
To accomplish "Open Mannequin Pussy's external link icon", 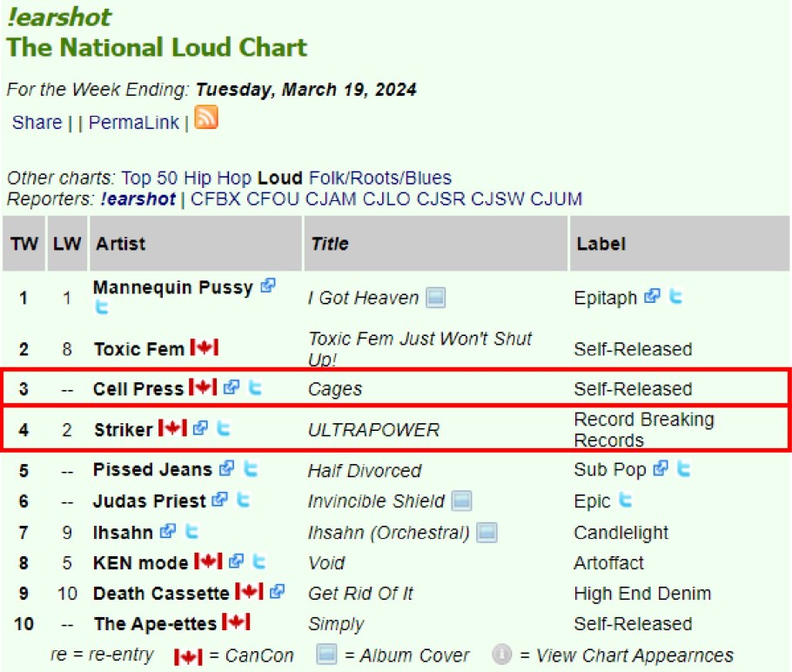I will tap(268, 286).
